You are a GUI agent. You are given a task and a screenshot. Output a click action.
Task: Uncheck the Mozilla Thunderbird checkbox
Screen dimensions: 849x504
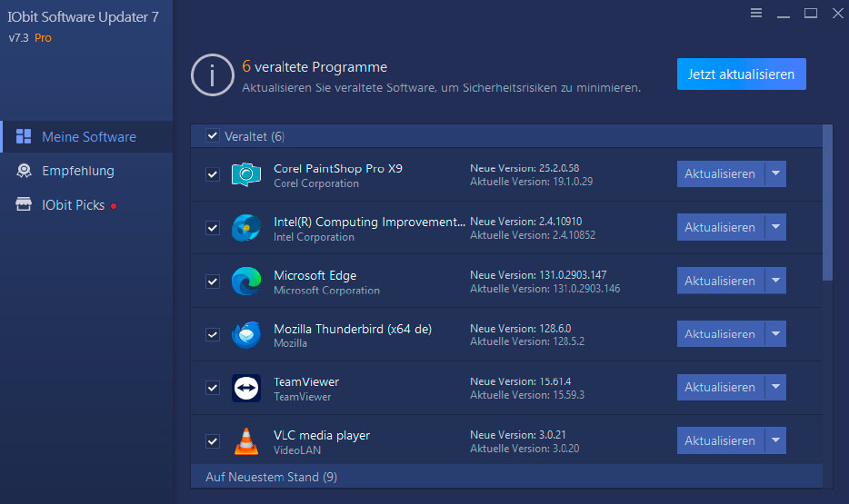(213, 334)
